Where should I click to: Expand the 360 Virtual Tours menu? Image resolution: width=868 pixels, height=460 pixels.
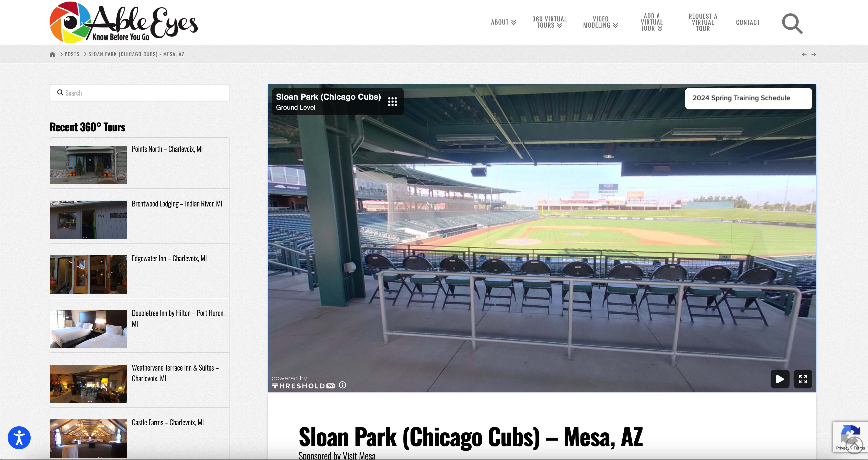(x=549, y=22)
